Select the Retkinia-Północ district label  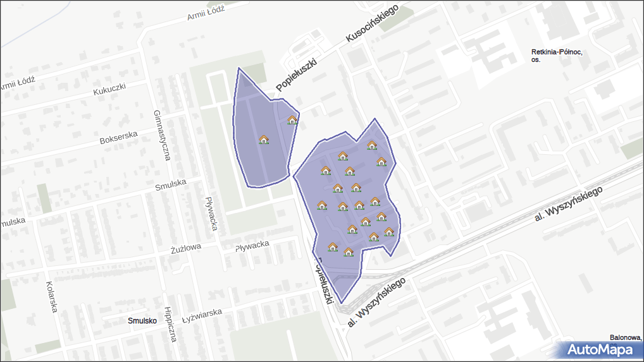pyautogui.click(x=557, y=56)
